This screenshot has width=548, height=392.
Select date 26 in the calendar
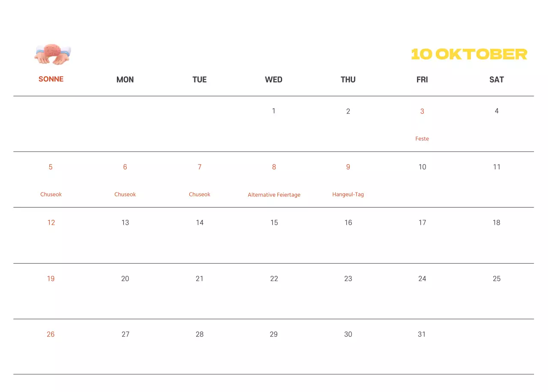[x=51, y=334]
